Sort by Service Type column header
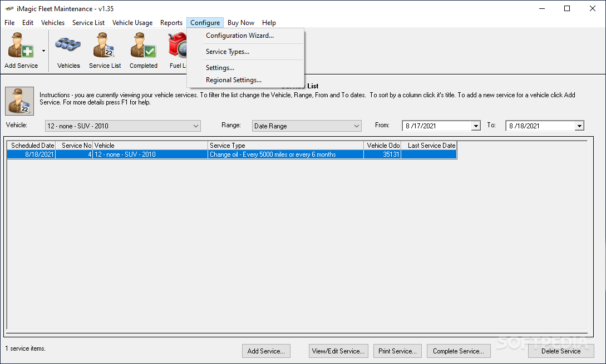606x364 pixels. (285, 146)
